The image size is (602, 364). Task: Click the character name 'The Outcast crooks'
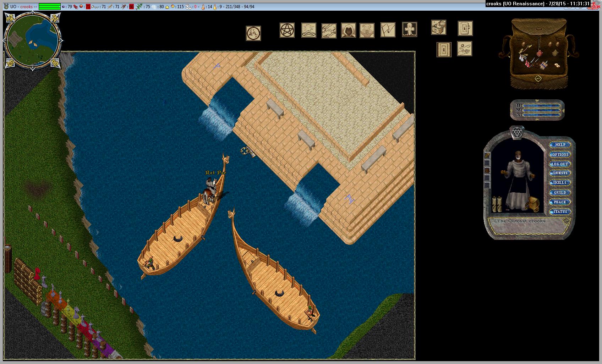[x=521, y=221]
